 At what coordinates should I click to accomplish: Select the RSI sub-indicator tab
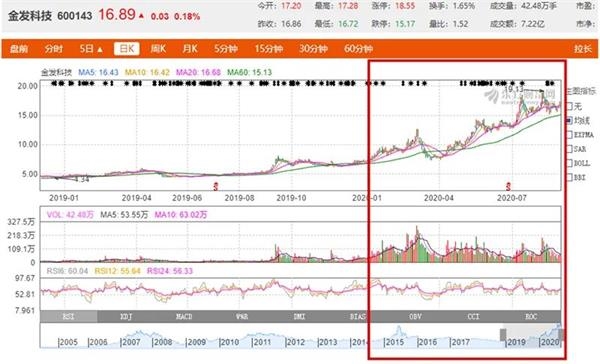[68, 317]
